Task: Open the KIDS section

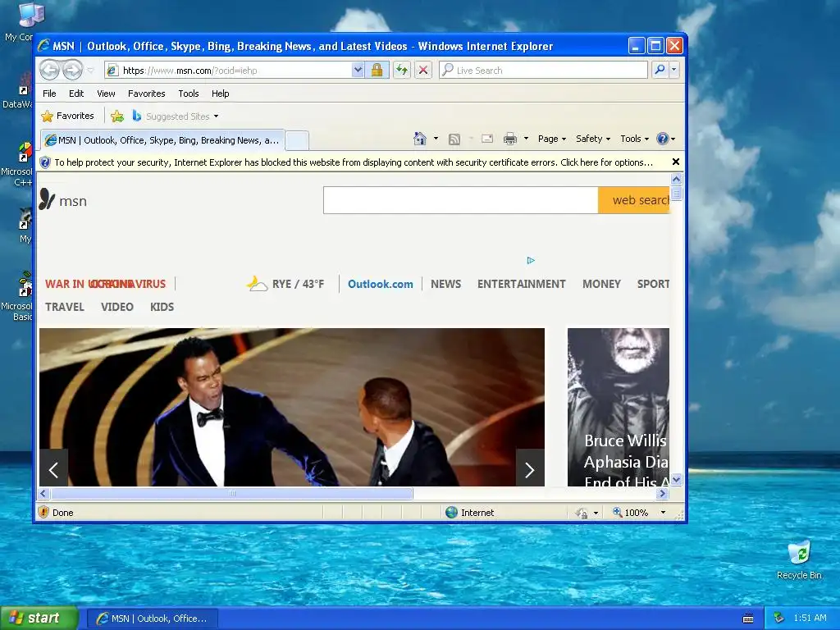Action: click(162, 307)
